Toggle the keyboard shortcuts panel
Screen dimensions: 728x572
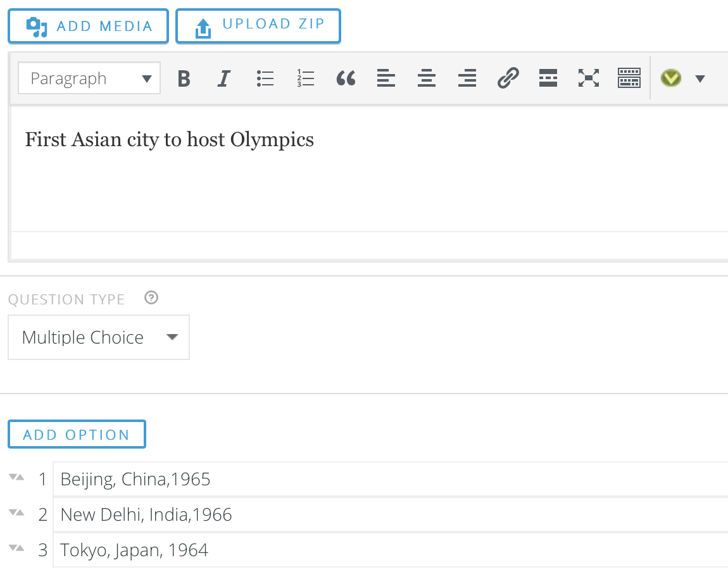[x=629, y=78]
